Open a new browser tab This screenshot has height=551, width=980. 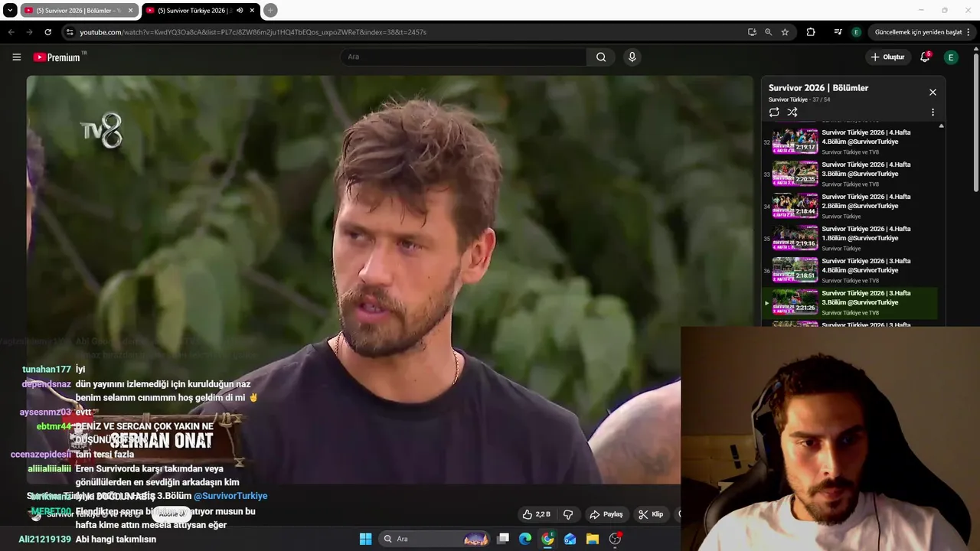click(270, 11)
